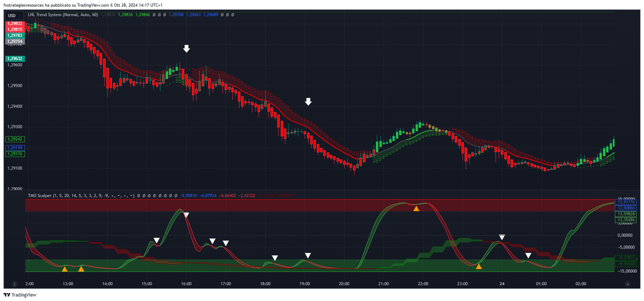Toggle the A auto-scale button
Screen dimensions: 644x301
(x=627, y=284)
